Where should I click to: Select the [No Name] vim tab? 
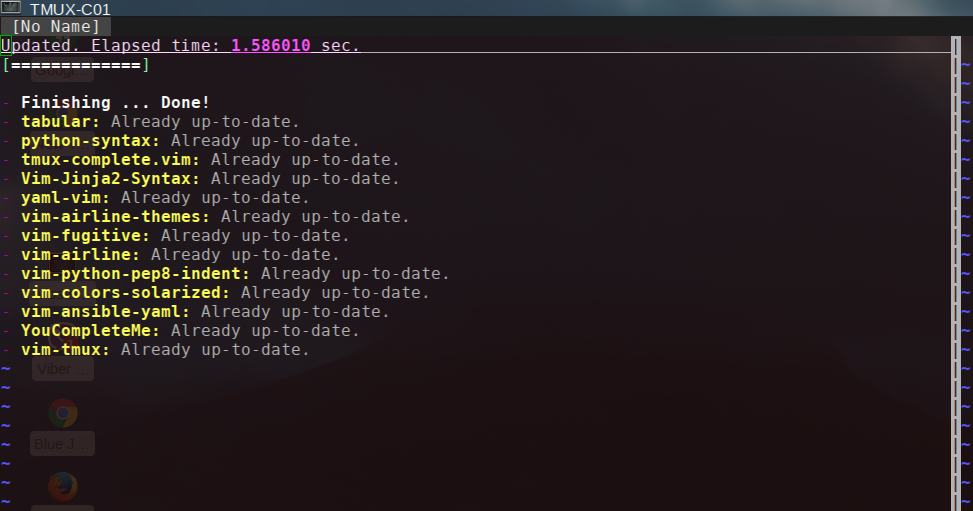[x=56, y=27]
